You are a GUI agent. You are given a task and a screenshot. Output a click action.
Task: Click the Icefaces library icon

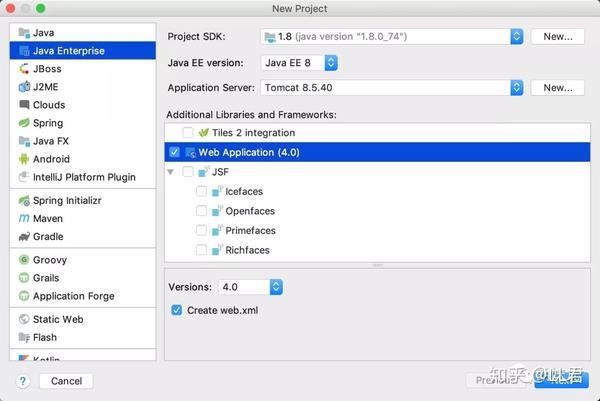217,191
